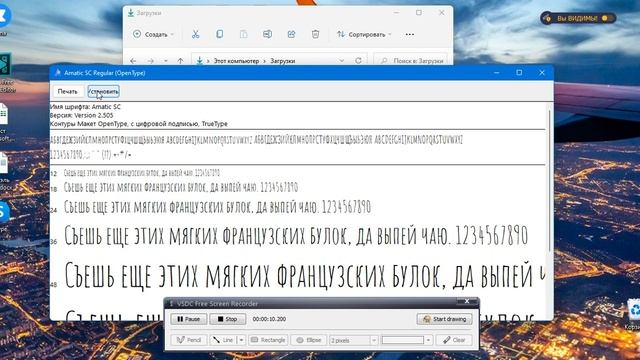Image resolution: width=640 pixels, height=360 pixels.
Task: Click the 36-point sample text line
Action: tap(296, 236)
